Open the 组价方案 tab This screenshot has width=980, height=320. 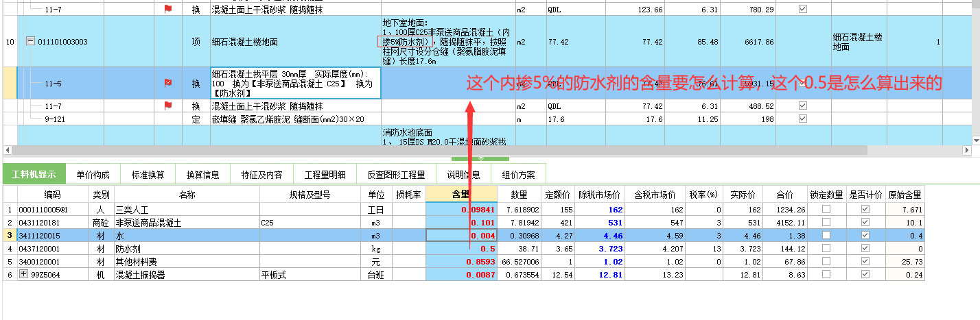[518, 175]
